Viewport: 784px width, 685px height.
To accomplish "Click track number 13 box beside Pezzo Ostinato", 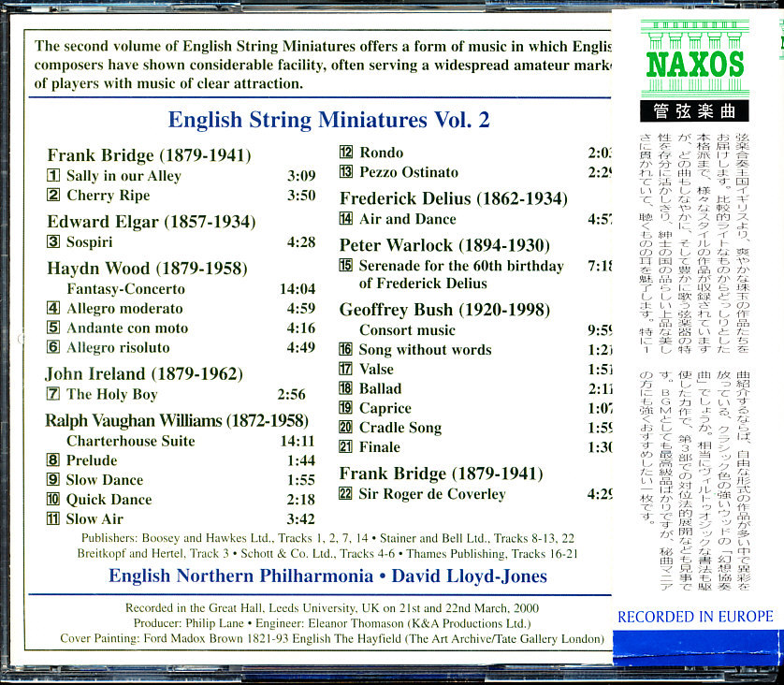I will (x=345, y=171).
